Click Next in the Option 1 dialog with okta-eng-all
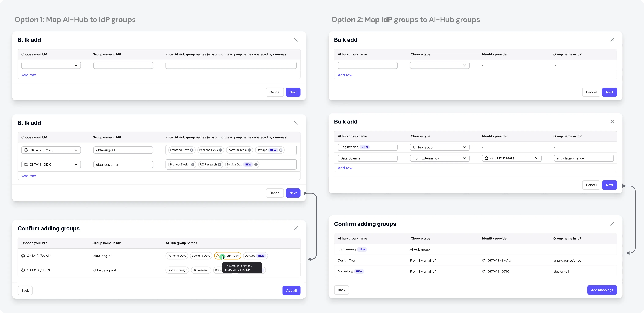Viewport: 644px width, 313px height. [x=293, y=193]
